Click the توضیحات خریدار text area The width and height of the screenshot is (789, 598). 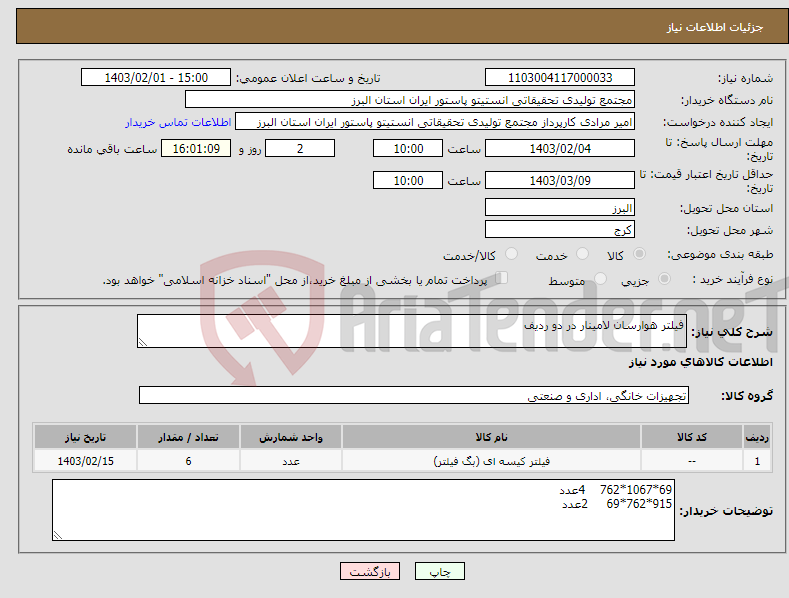[x=363, y=510]
